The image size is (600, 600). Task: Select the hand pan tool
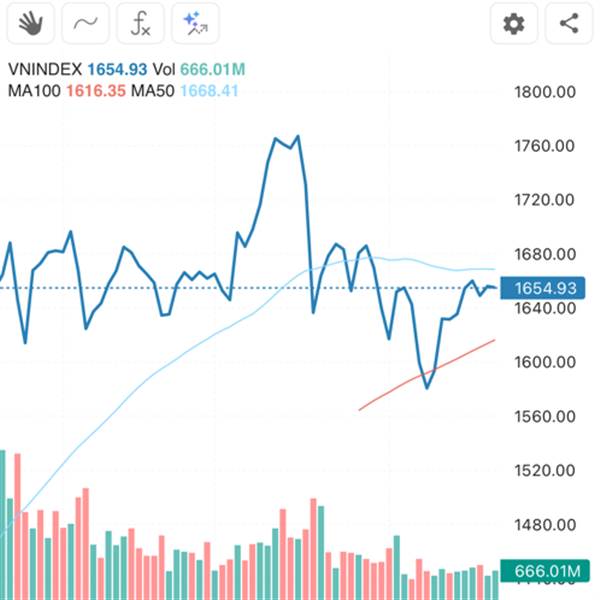pos(31,24)
